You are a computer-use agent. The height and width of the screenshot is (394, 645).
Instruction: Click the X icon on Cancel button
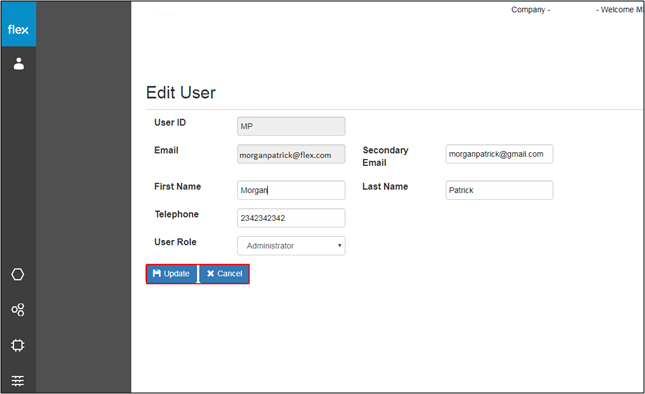[211, 273]
